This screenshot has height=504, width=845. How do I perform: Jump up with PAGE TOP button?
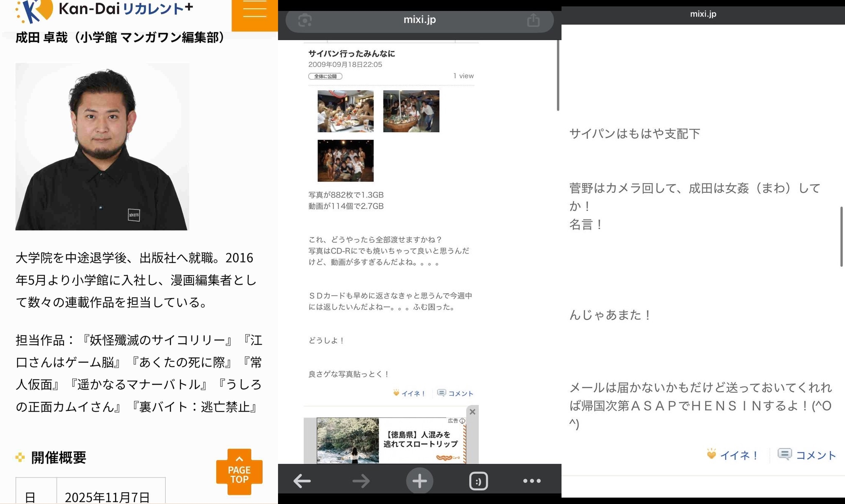click(239, 472)
